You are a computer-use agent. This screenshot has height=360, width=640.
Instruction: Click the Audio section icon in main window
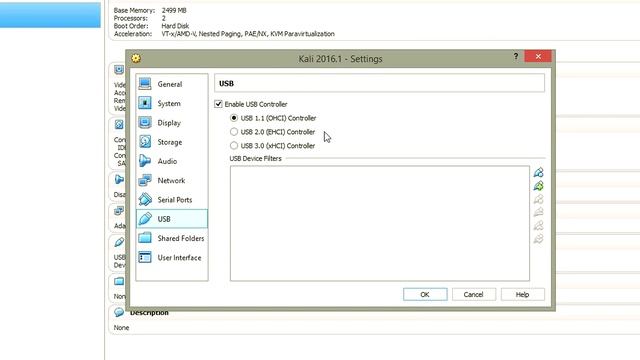pos(119,179)
